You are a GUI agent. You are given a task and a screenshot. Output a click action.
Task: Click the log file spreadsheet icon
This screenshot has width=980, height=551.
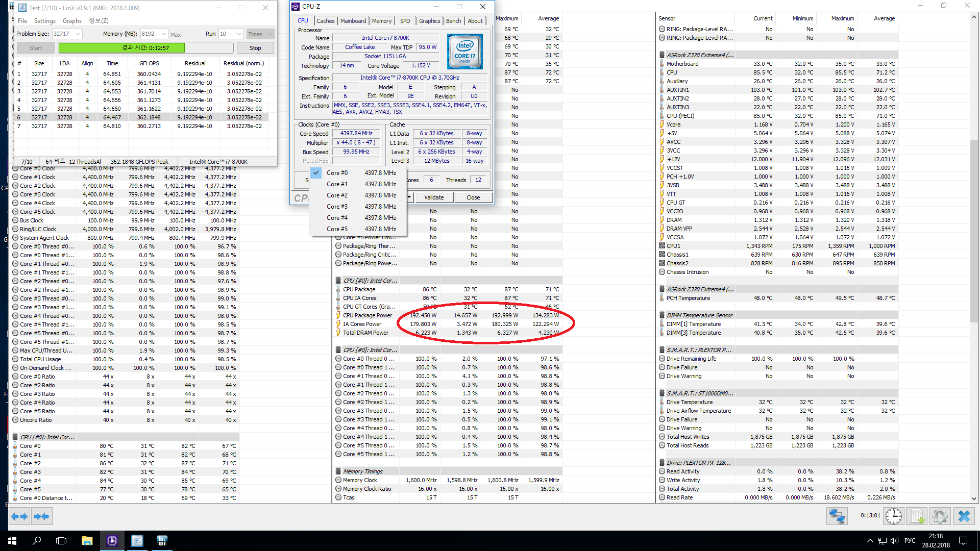(x=917, y=516)
